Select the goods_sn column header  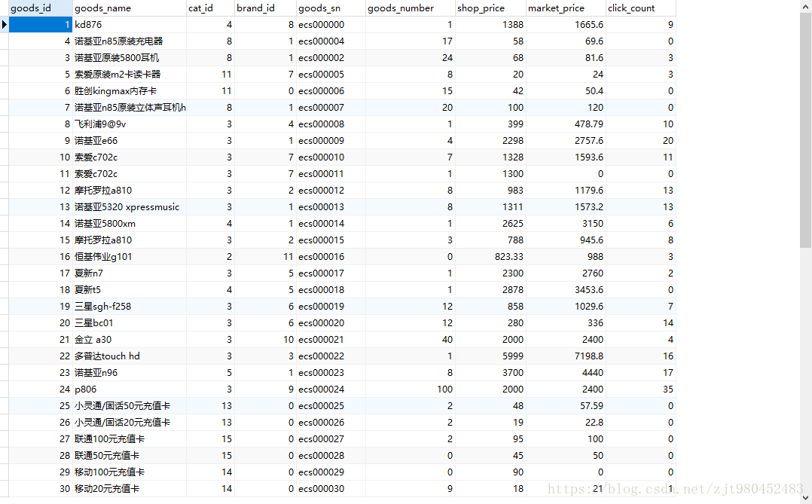tap(331, 8)
